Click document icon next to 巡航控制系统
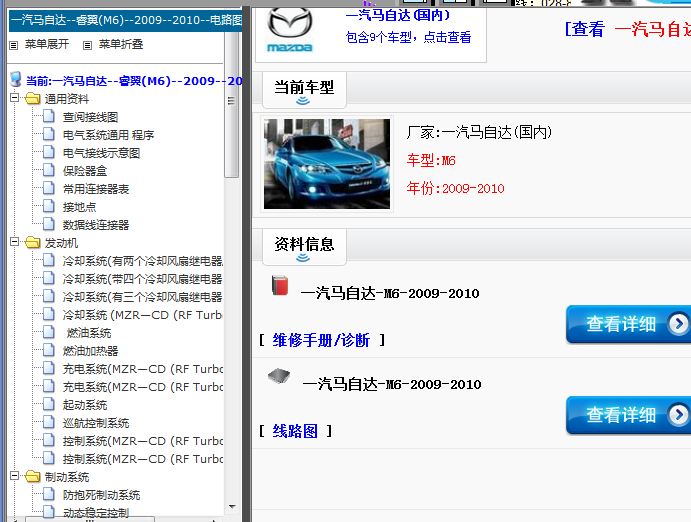Image resolution: width=691 pixels, height=522 pixels. 49,422
